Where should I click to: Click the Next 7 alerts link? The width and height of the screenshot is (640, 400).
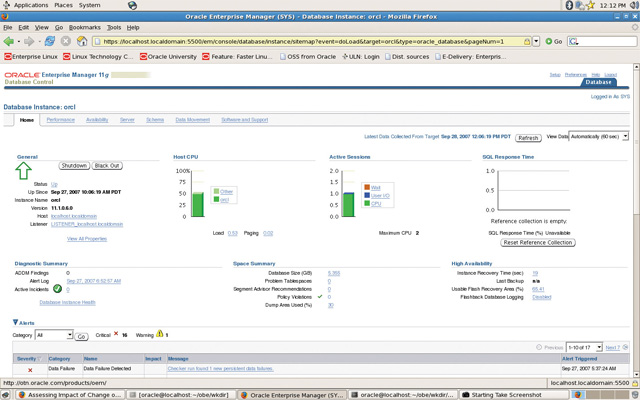coord(613,347)
